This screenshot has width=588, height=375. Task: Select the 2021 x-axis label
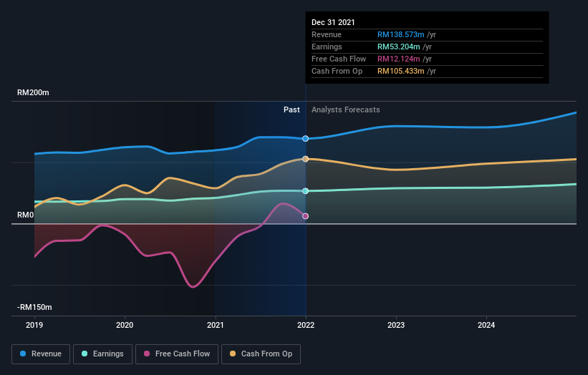[x=215, y=325]
